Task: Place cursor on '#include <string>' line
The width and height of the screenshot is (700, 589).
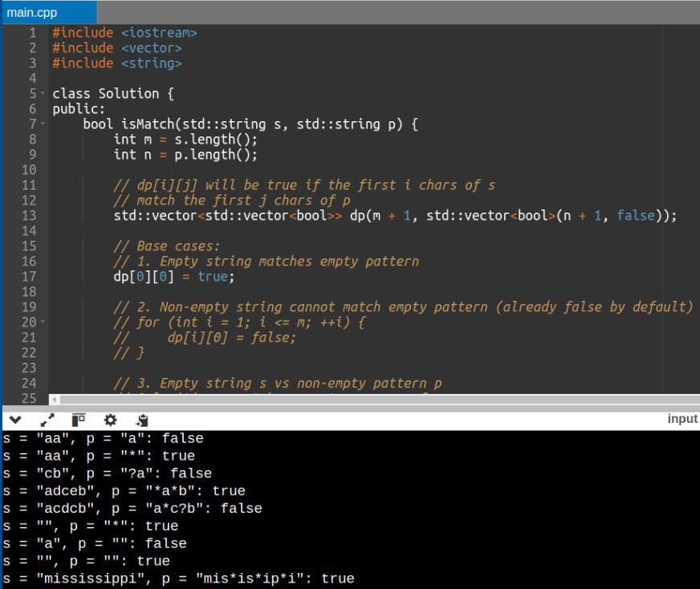Action: point(117,63)
